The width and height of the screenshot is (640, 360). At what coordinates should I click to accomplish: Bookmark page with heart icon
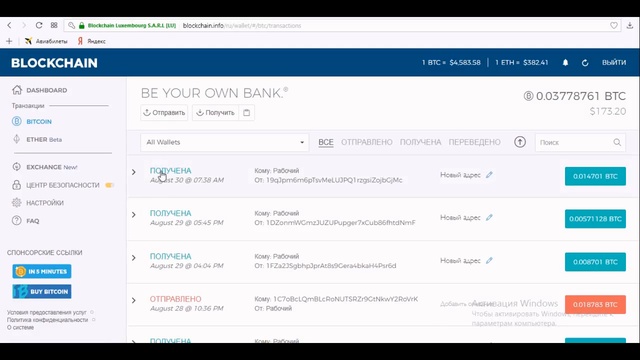[613, 25]
